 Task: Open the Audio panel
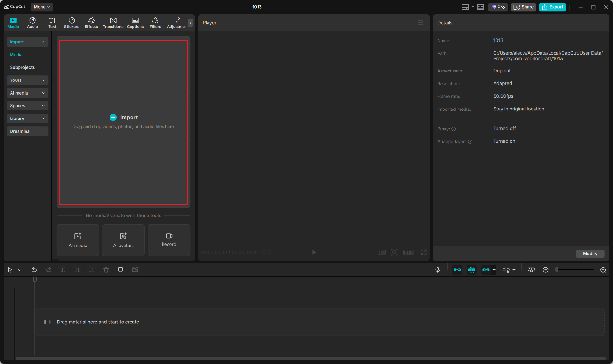[x=32, y=22]
